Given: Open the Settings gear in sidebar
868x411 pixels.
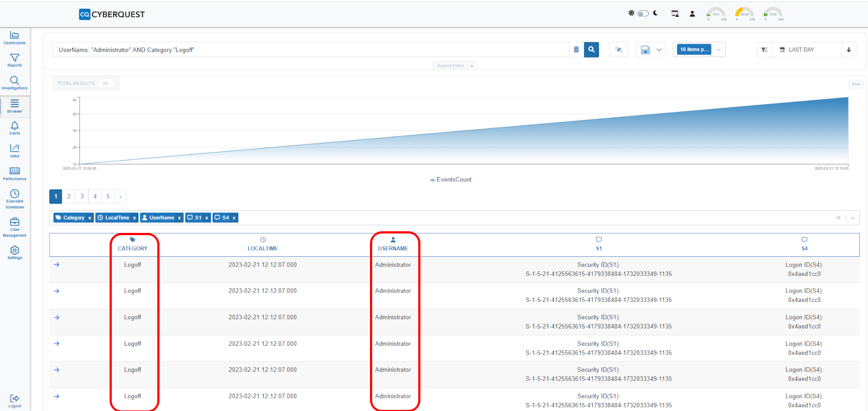Looking at the screenshot, I should click(x=15, y=252).
